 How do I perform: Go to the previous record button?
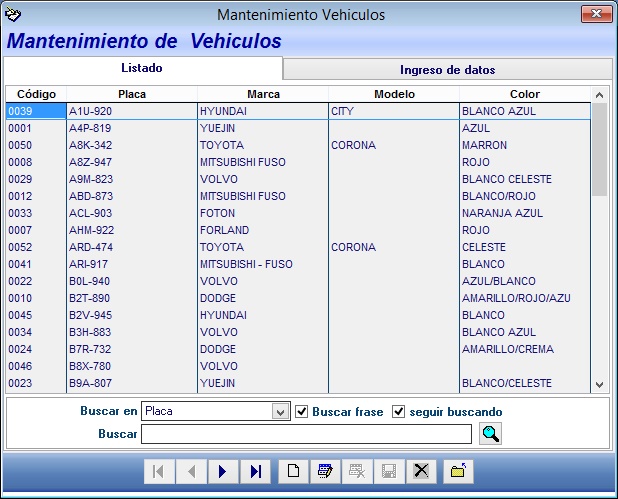[191, 471]
